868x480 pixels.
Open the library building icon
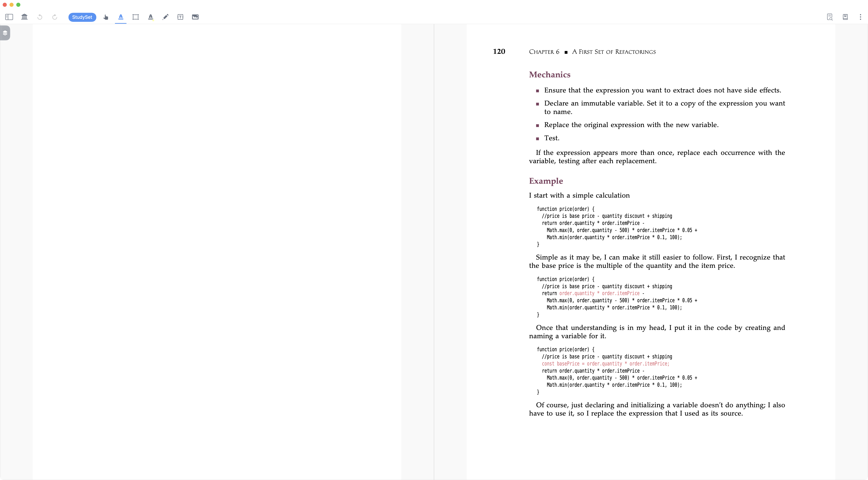24,17
